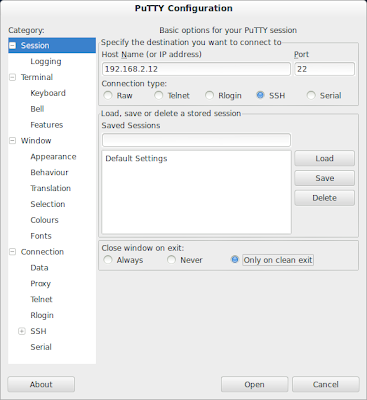
Task: Click the Load button
Action: click(324, 158)
